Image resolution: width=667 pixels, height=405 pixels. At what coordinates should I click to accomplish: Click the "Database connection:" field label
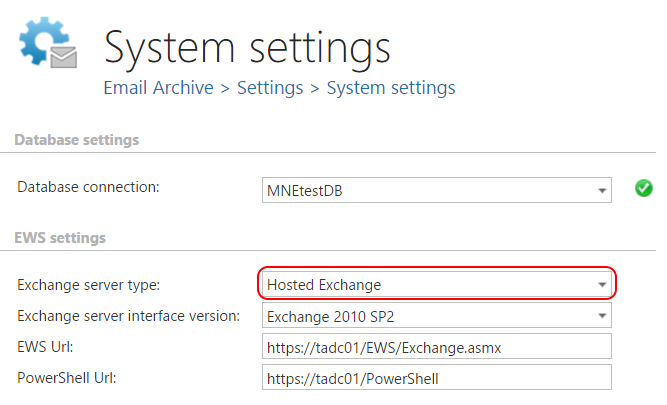click(88, 187)
